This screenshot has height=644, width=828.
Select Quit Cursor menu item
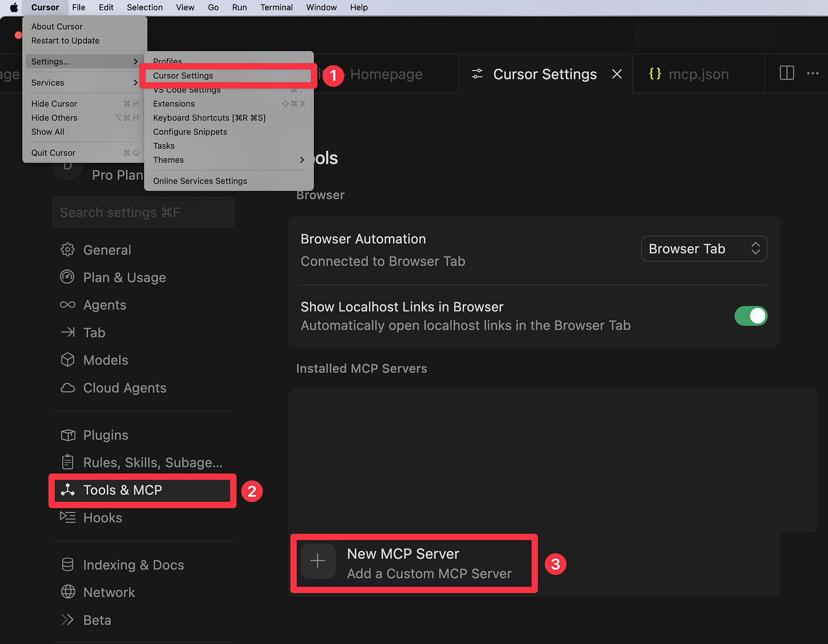tap(85, 152)
